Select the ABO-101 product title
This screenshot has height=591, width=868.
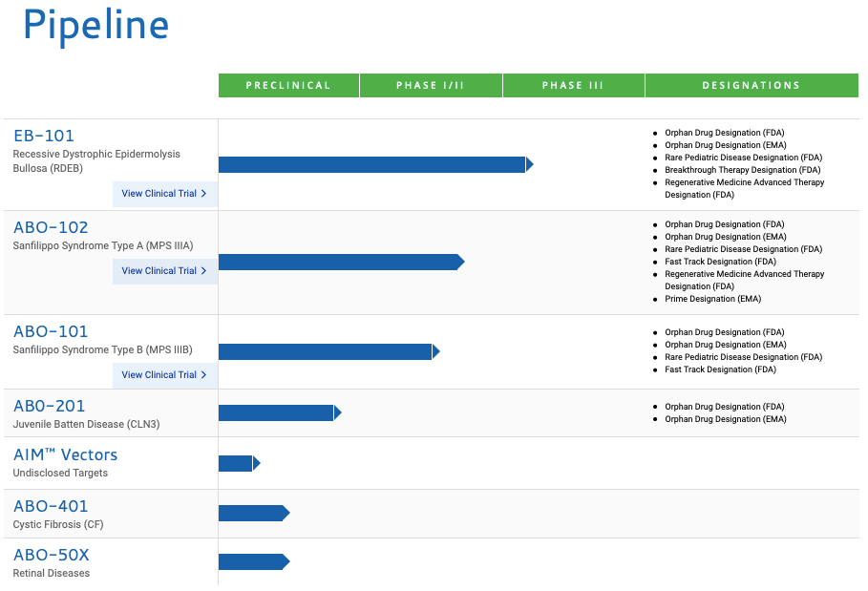coord(51,331)
